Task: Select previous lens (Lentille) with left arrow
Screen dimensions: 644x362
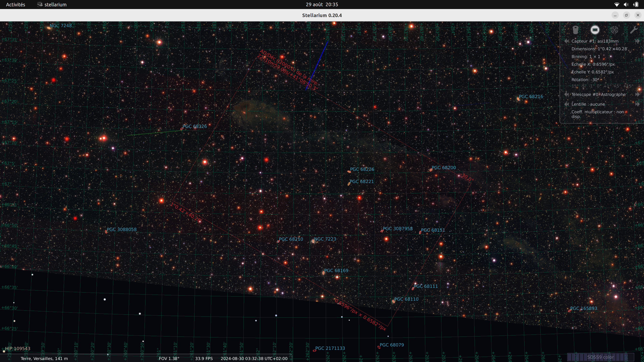Action: (x=567, y=104)
